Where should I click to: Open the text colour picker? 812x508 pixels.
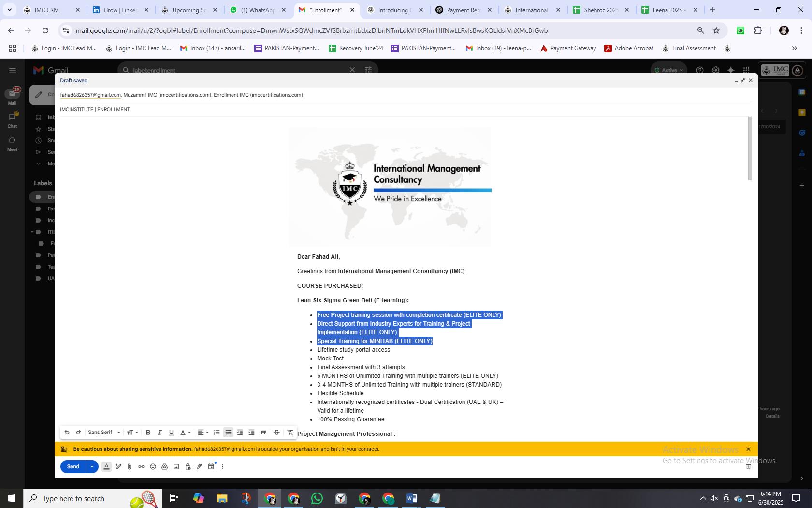[186, 433]
